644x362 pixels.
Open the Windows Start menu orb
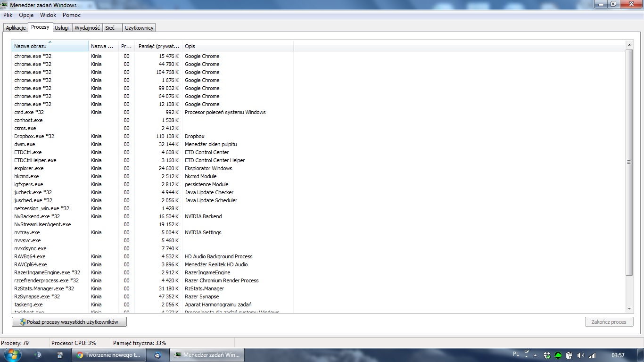pyautogui.click(x=12, y=354)
